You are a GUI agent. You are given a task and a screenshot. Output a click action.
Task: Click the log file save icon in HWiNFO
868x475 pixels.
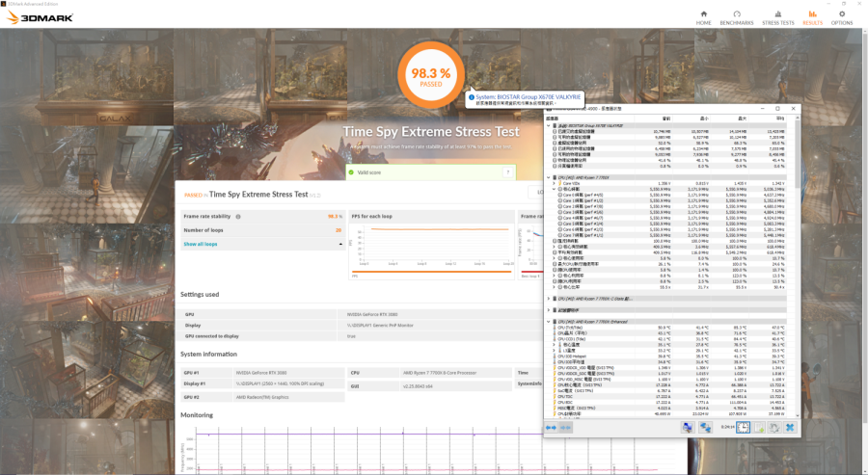[759, 428]
